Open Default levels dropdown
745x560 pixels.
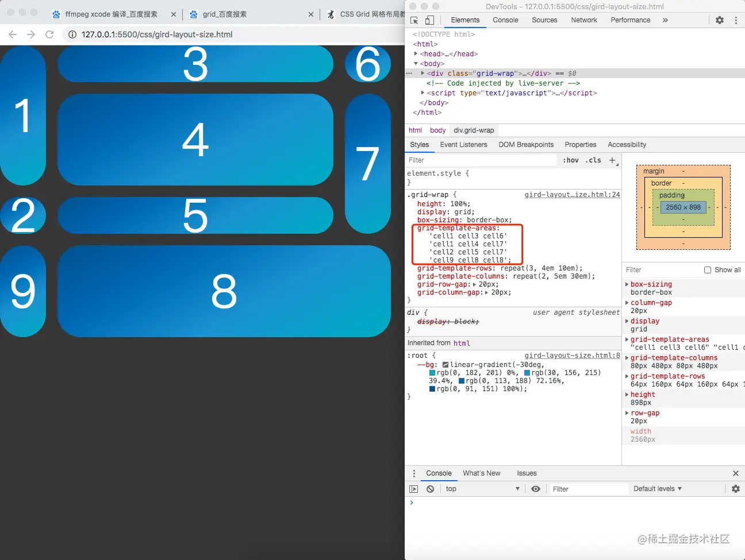click(658, 489)
